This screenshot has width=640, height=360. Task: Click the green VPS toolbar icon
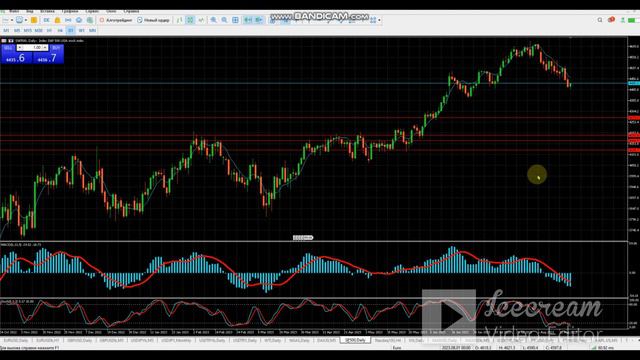tap(90, 20)
